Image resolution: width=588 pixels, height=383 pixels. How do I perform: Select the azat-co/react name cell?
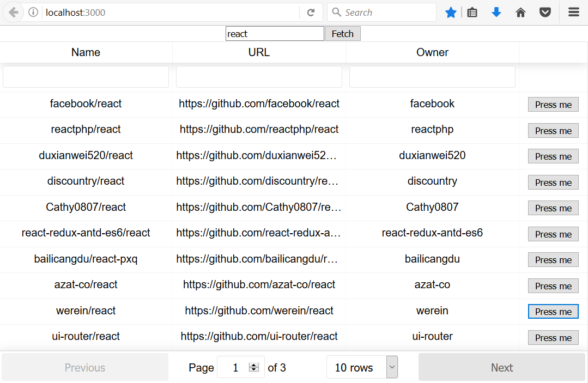[x=86, y=285]
